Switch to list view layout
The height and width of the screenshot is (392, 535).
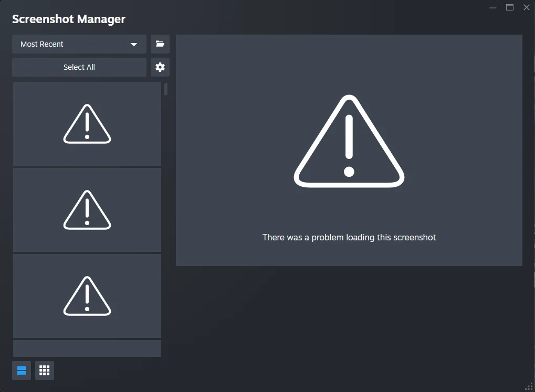coord(22,370)
